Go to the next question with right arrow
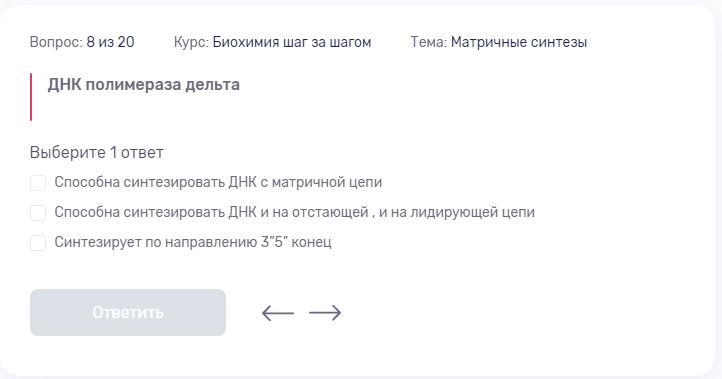The image size is (722, 379). pyautogui.click(x=325, y=313)
